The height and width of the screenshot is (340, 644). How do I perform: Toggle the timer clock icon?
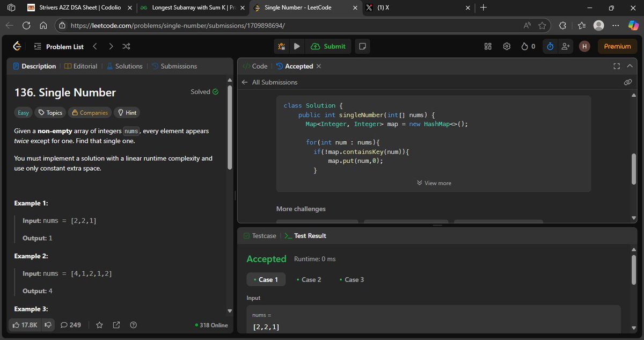click(550, 47)
